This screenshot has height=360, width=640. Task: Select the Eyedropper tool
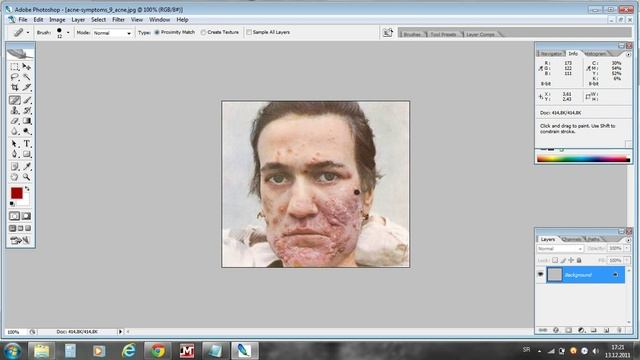[x=27, y=167]
